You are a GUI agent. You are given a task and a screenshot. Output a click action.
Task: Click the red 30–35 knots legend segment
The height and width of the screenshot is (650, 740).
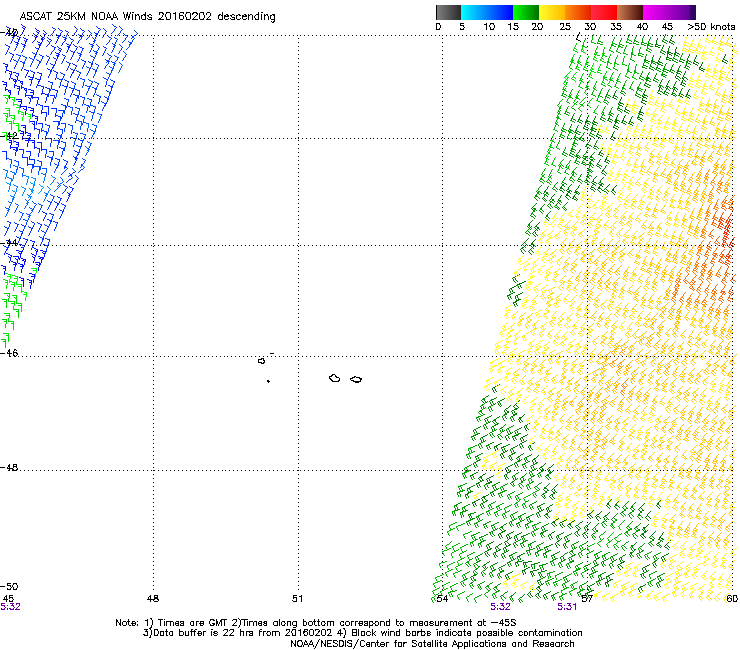[x=604, y=12]
